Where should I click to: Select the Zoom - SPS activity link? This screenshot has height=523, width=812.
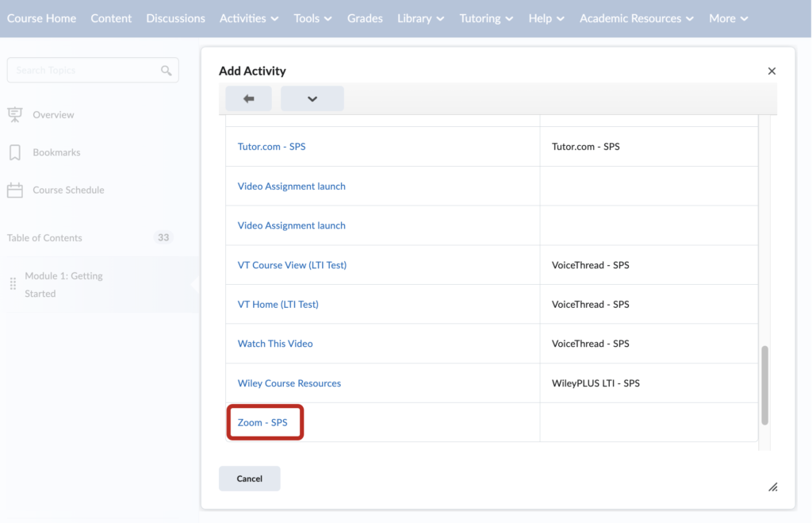(x=264, y=422)
